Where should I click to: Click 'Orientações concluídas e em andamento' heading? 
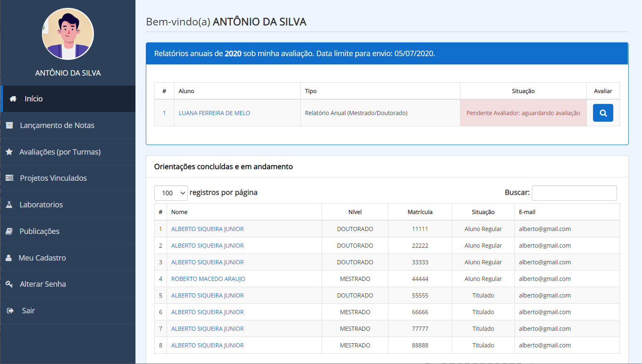point(224,167)
